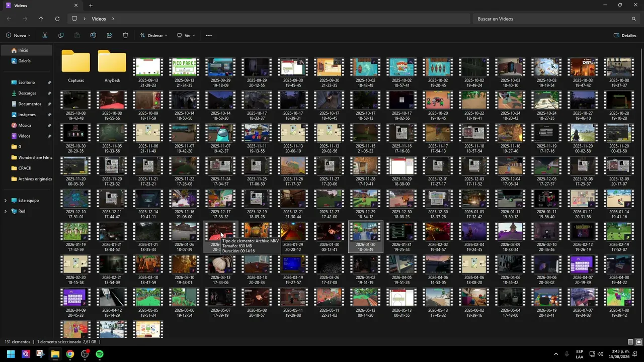644x362 pixels.
Task: Open the Capturas folder
Action: click(76, 66)
